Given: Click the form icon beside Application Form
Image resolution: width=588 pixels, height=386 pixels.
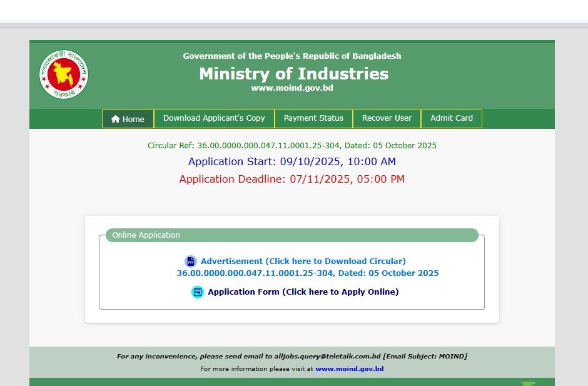Looking at the screenshot, I should click(x=198, y=292).
